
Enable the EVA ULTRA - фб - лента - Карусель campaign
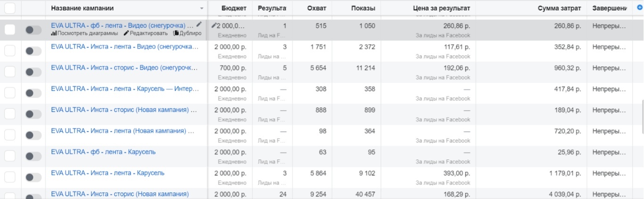(33, 156)
